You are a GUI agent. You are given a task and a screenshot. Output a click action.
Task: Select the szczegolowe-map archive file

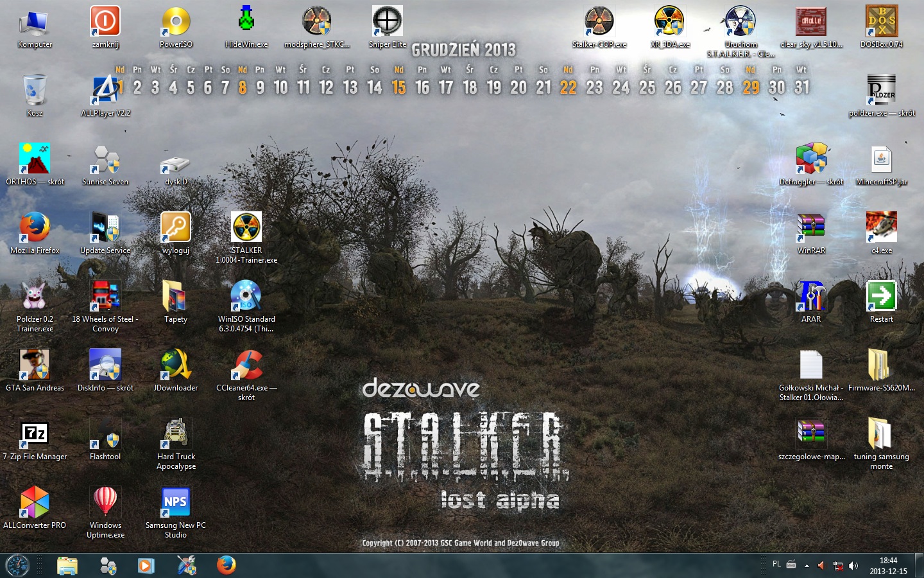coord(811,440)
